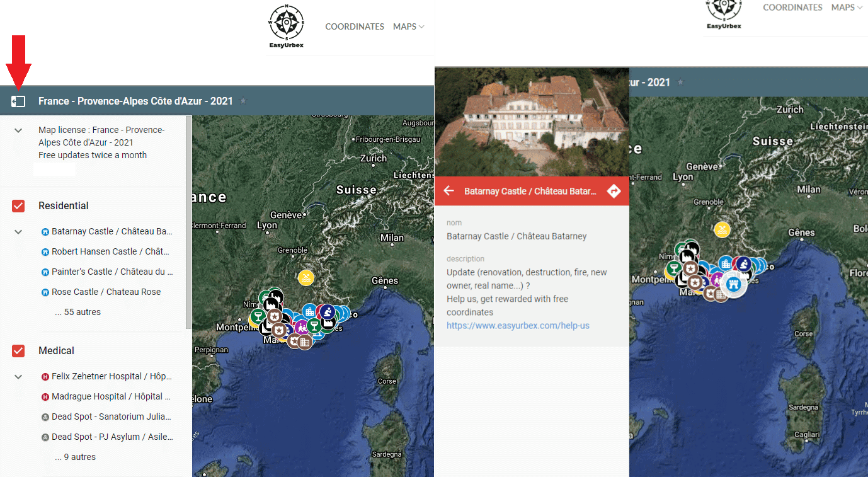Go back using arrow in Batarnay Castle header
Viewport: 868px width, 477px height.
[x=448, y=191]
